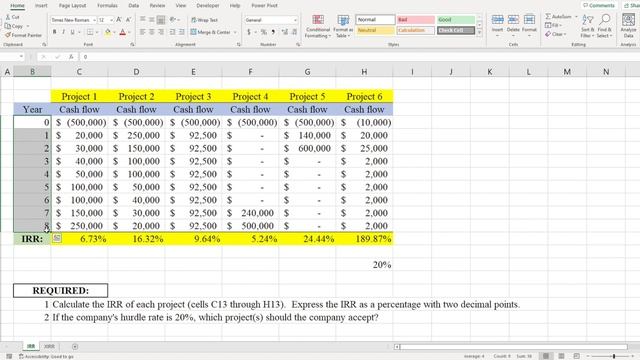Click the Merge & Center button
The width and height of the screenshot is (640, 360).
pos(211,32)
